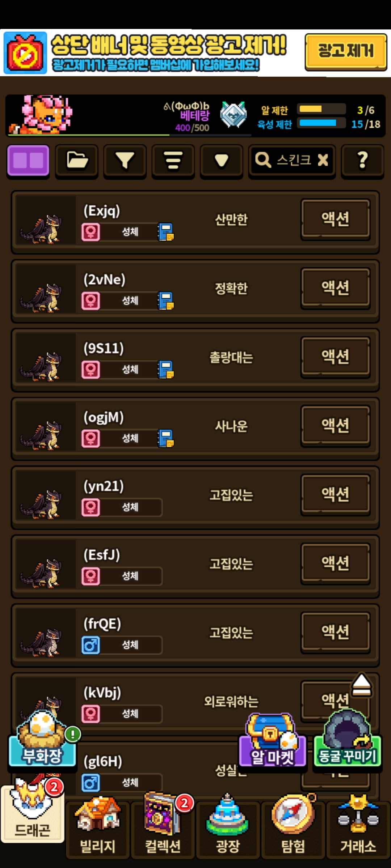Click 액션 button for 9S11 dragon
Screen dimensions: 391x868
(x=336, y=357)
